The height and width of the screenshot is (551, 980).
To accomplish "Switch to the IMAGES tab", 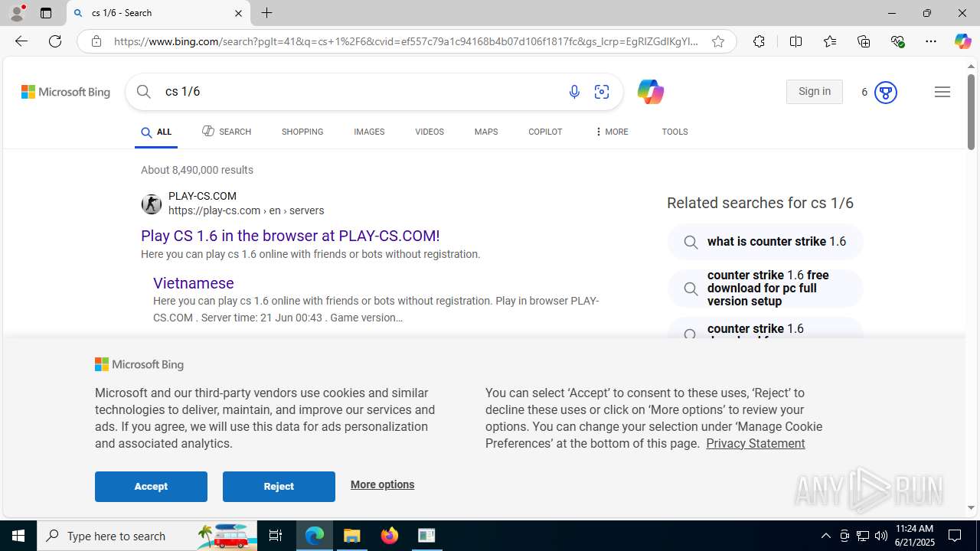I will 369,132.
